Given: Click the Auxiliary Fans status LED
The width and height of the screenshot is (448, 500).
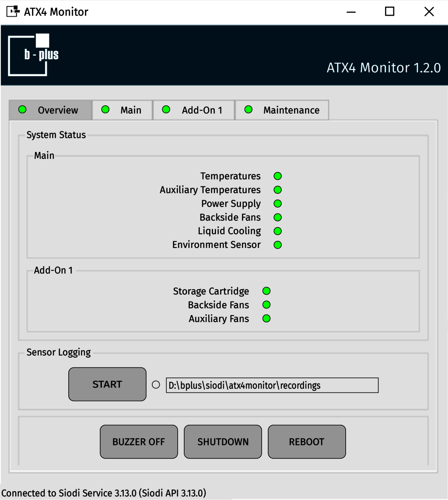Looking at the screenshot, I should [266, 318].
